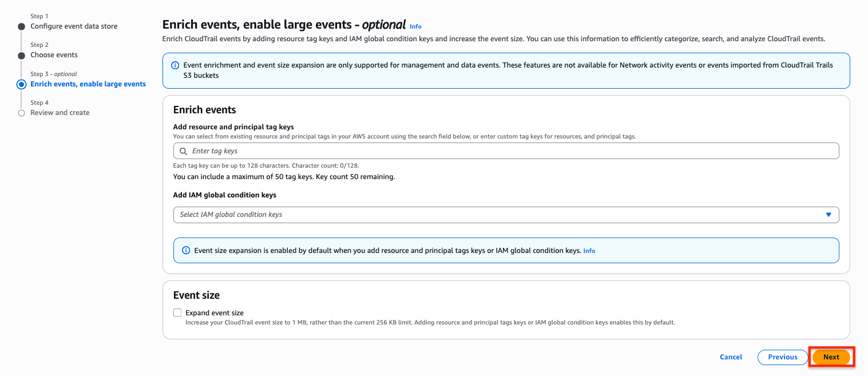
Task: Click the Step 2 circle indicator
Action: (x=21, y=54)
